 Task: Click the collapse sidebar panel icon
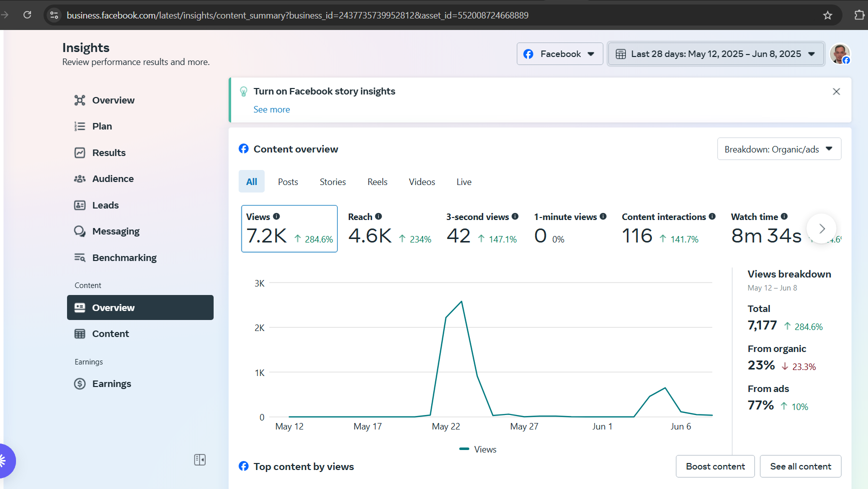[200, 459]
